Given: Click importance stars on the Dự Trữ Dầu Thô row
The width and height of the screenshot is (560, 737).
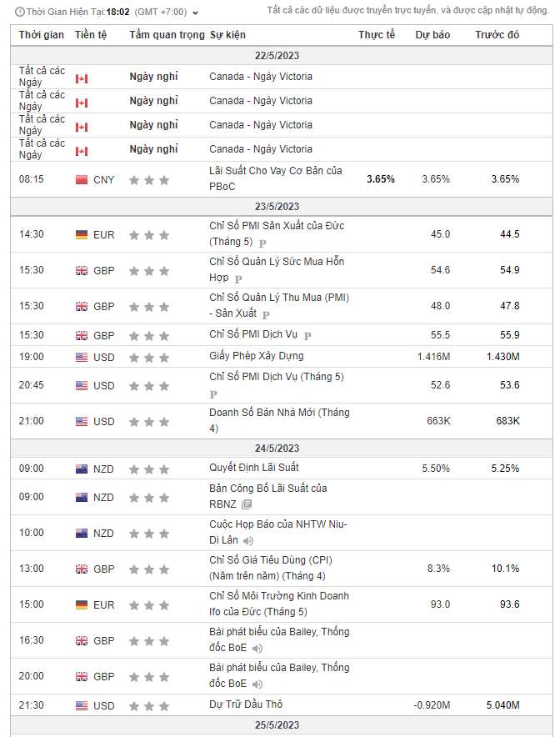Looking at the screenshot, I should pyautogui.click(x=149, y=705).
